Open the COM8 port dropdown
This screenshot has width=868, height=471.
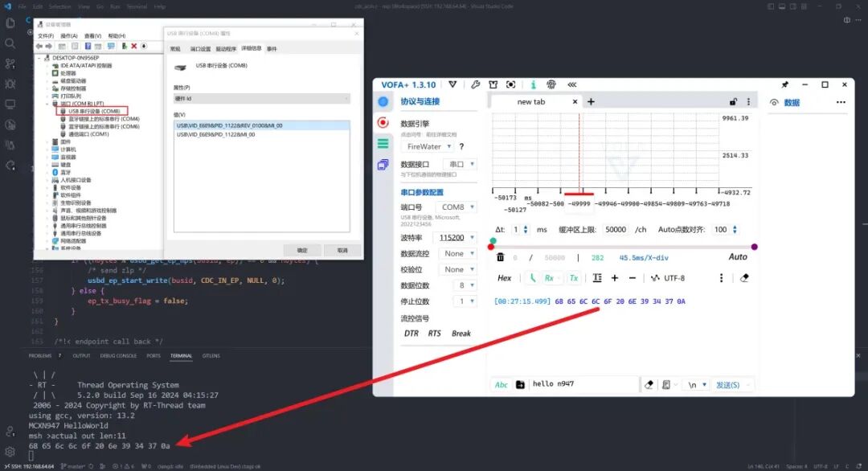point(457,207)
